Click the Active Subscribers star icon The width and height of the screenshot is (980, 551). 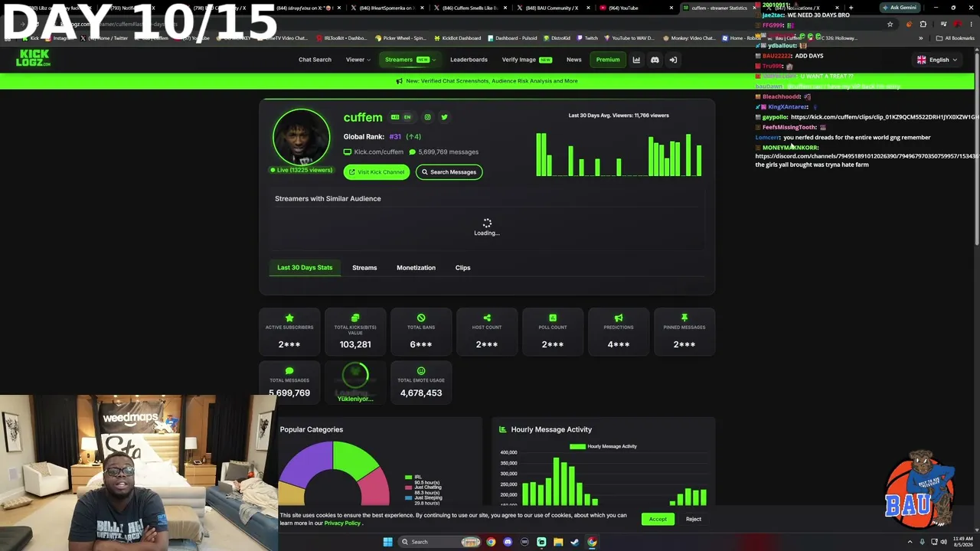pos(289,318)
